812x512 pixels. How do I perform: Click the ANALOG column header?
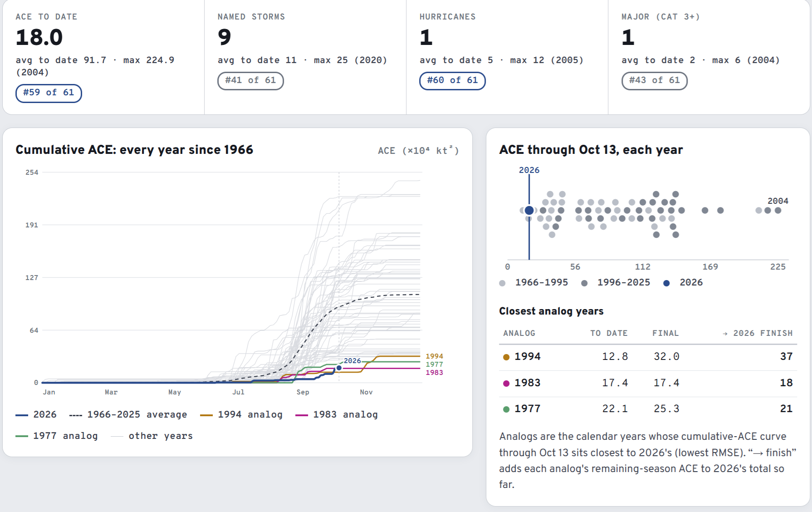point(519,333)
